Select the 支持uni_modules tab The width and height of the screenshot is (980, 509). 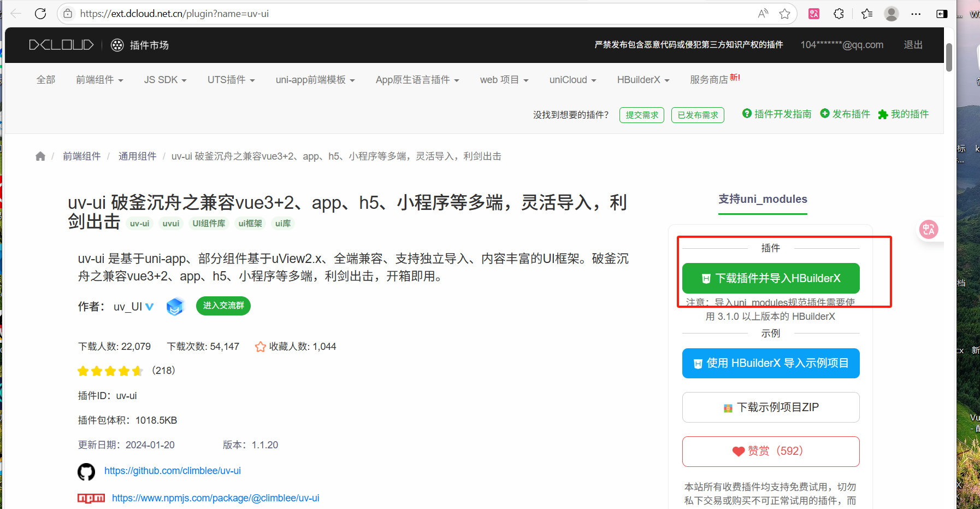coord(763,199)
